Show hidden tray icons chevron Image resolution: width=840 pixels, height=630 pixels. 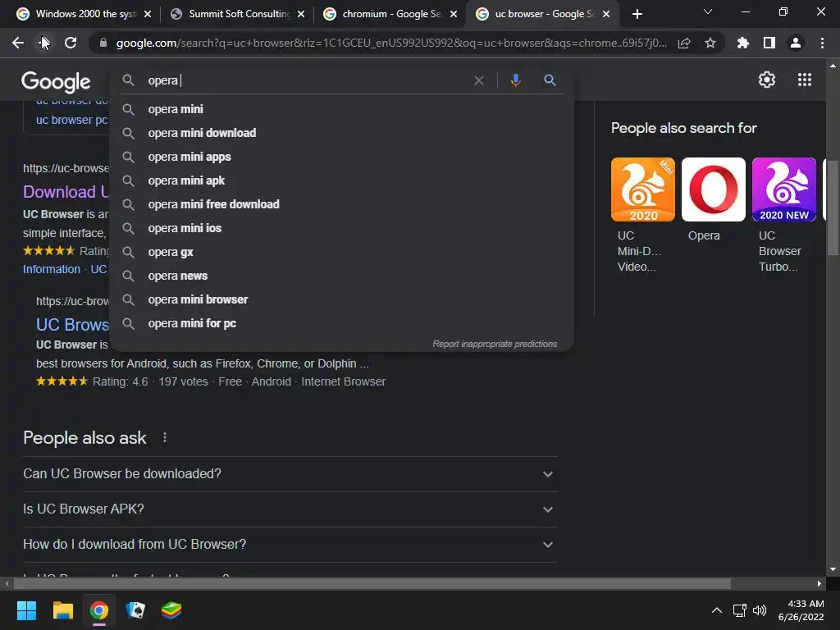pos(716,610)
